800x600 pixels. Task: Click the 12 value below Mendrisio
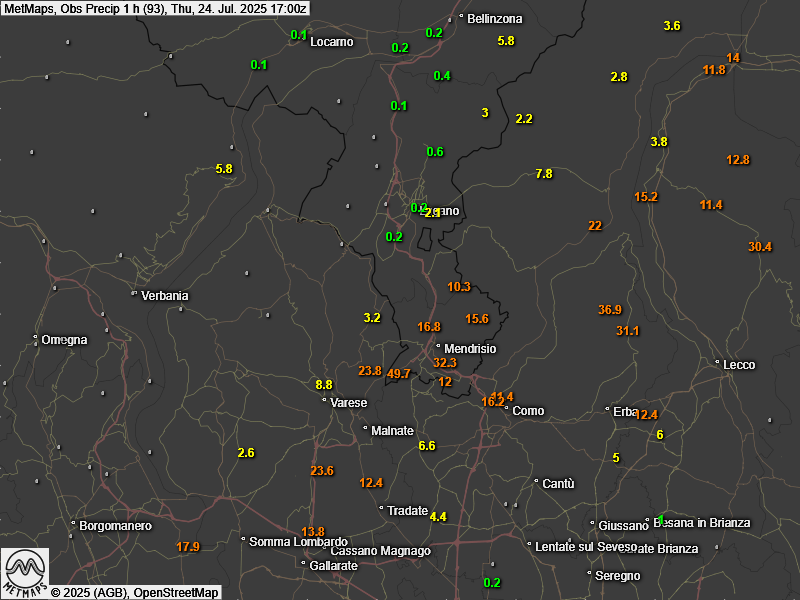445,382
